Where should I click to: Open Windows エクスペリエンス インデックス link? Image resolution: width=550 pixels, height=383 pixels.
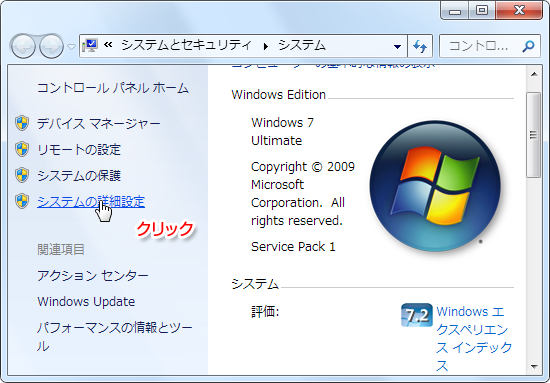coord(474,338)
